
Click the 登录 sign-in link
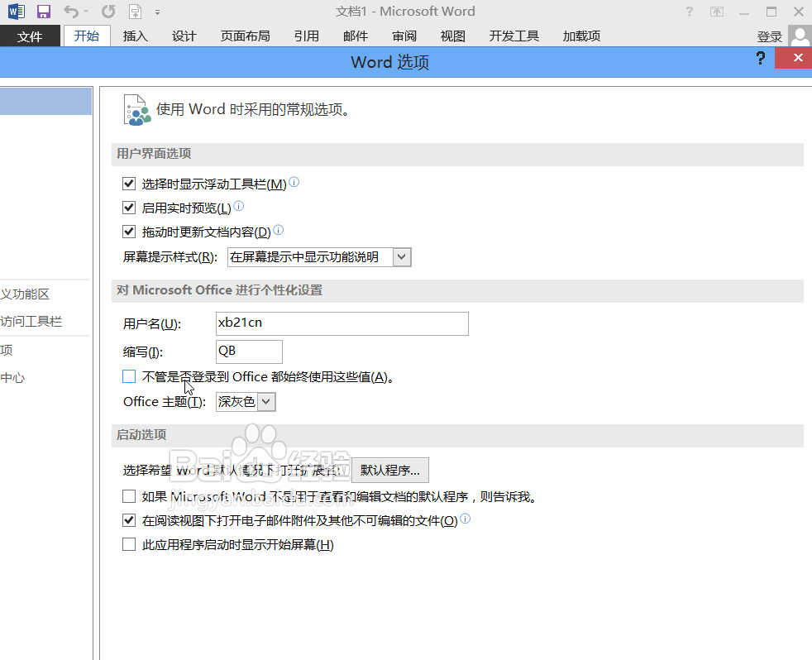click(x=769, y=36)
